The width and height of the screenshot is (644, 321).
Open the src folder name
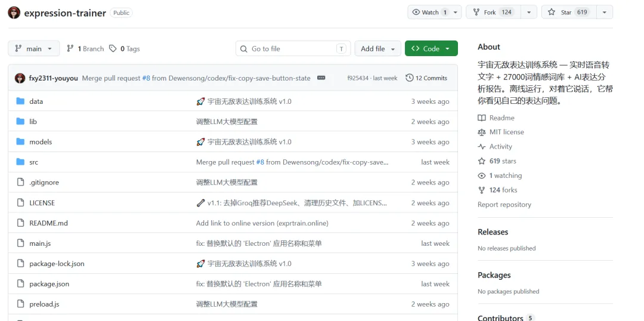coord(33,162)
